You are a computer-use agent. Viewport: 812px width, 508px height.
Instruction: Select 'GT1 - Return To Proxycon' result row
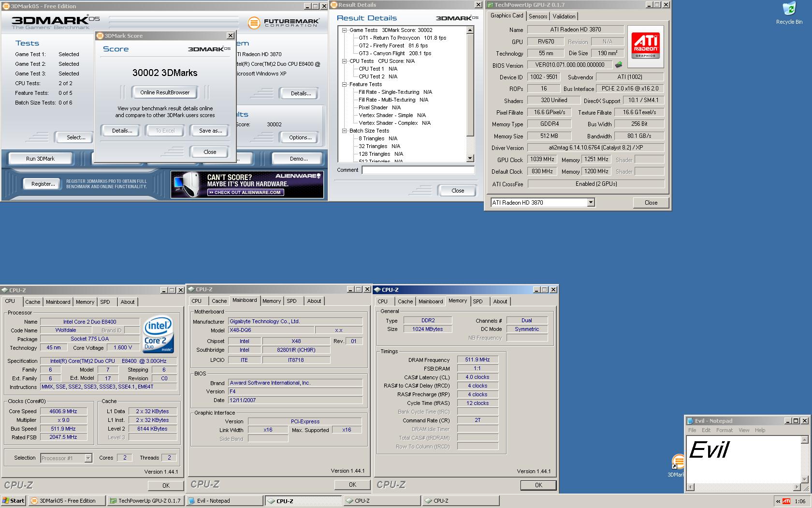click(402, 38)
